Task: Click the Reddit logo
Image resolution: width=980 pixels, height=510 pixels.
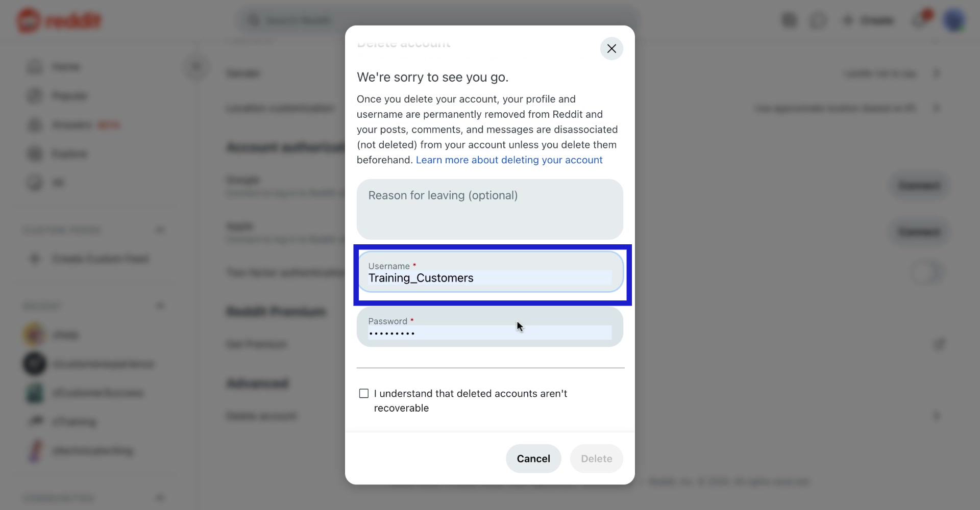Action: 59,21
